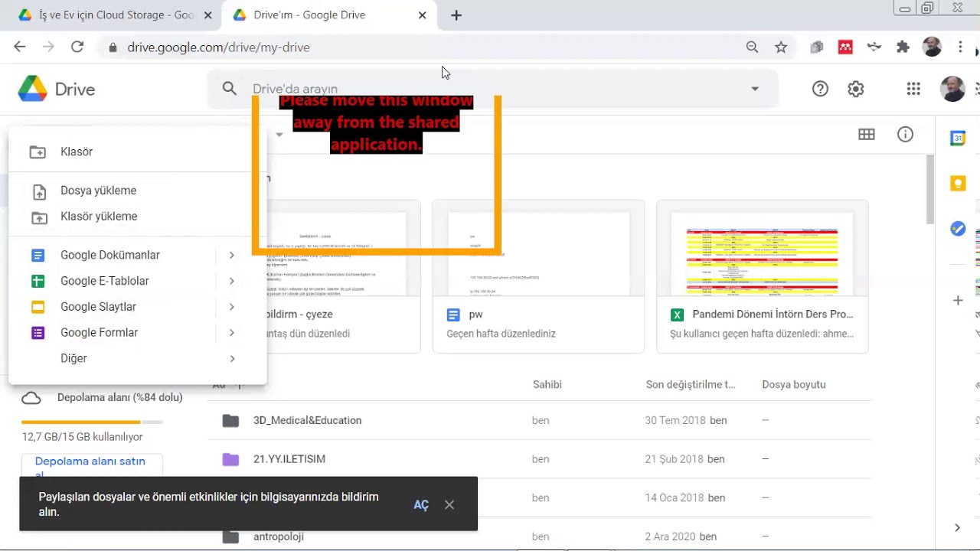Open Google Calendar side panel icon
The image size is (980, 551).
(958, 139)
